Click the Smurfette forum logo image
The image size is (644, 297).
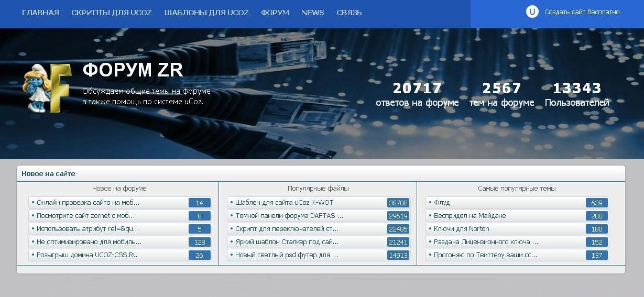[x=48, y=87]
